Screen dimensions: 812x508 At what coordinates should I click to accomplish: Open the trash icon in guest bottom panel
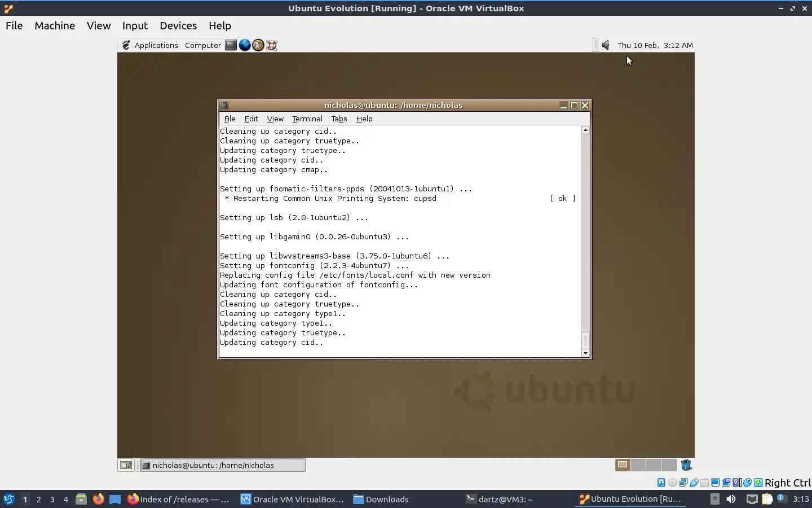point(686,465)
